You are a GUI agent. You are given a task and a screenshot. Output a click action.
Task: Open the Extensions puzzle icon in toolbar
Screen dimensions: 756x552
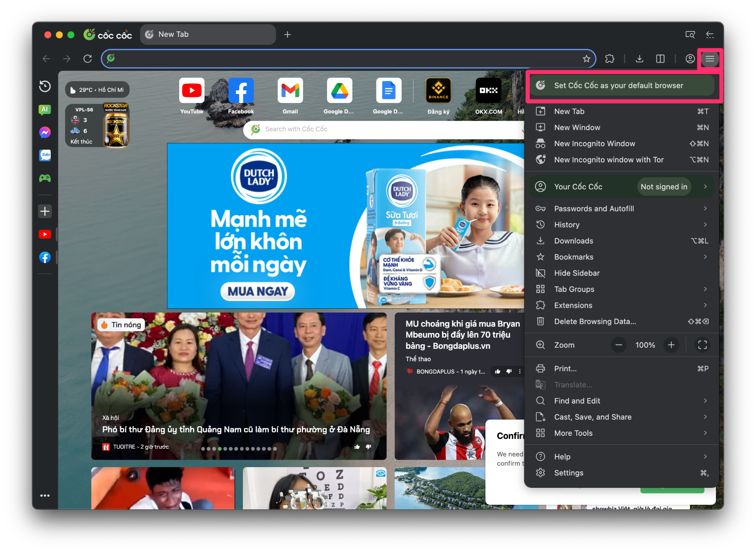click(610, 59)
